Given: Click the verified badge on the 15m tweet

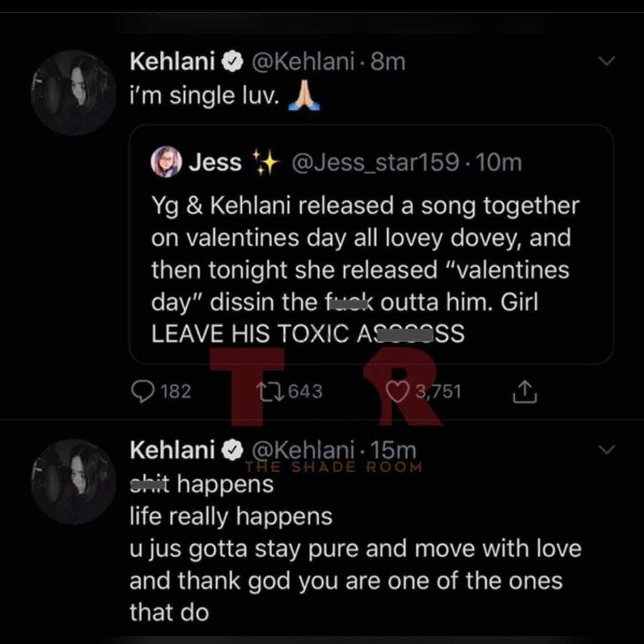Looking at the screenshot, I should click(233, 450).
